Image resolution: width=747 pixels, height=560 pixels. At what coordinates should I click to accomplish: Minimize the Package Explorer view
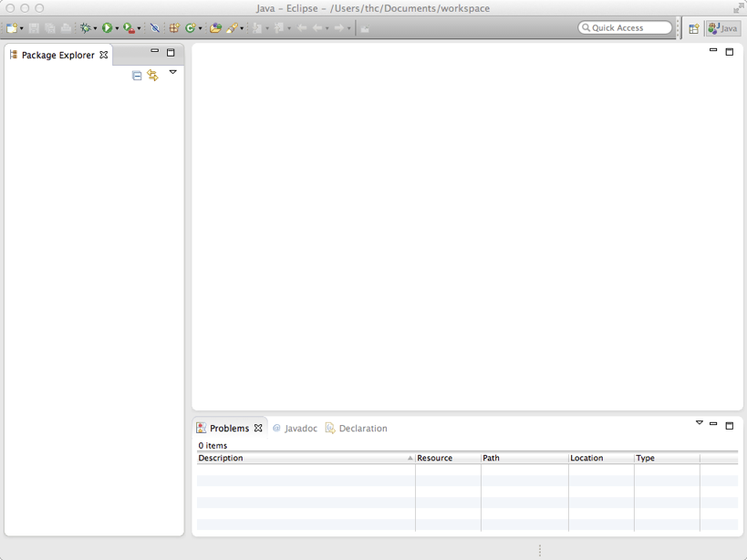[155, 50]
